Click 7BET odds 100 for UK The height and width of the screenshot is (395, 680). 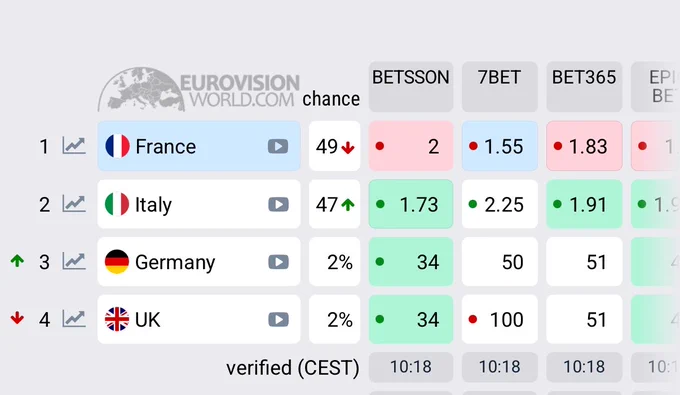[x=500, y=319]
